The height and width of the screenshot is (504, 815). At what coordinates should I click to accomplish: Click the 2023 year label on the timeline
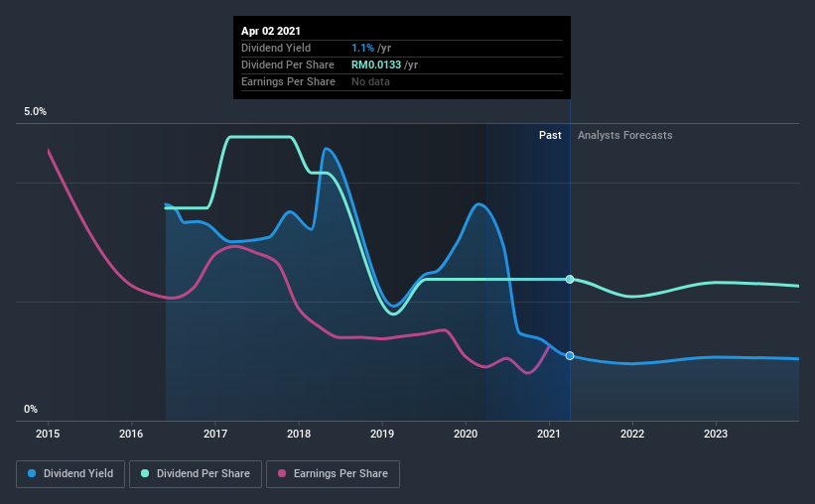coord(716,434)
